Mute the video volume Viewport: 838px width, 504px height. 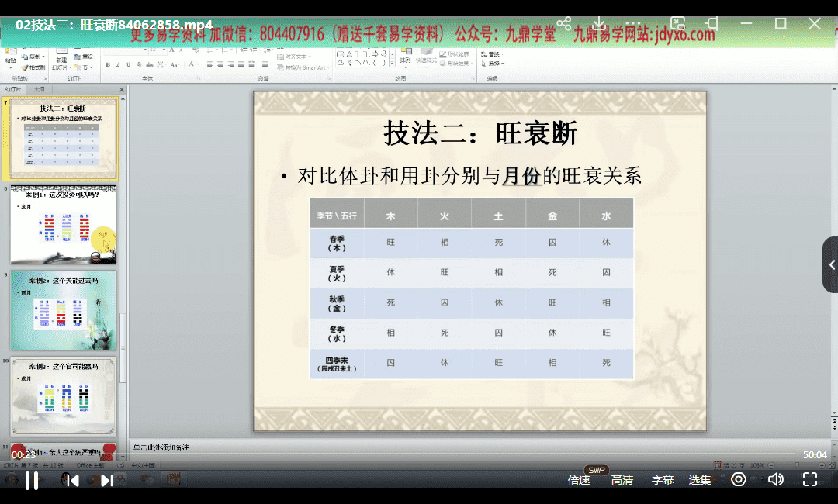775,480
